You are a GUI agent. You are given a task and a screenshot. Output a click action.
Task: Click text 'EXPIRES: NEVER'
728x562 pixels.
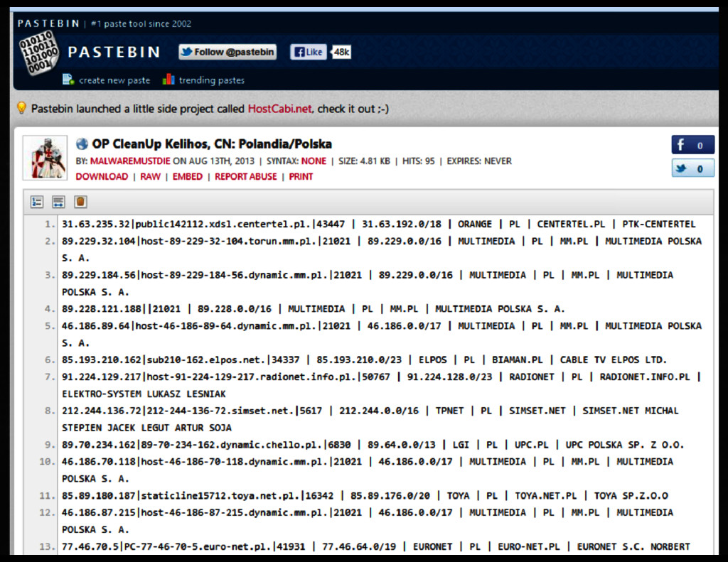point(479,161)
